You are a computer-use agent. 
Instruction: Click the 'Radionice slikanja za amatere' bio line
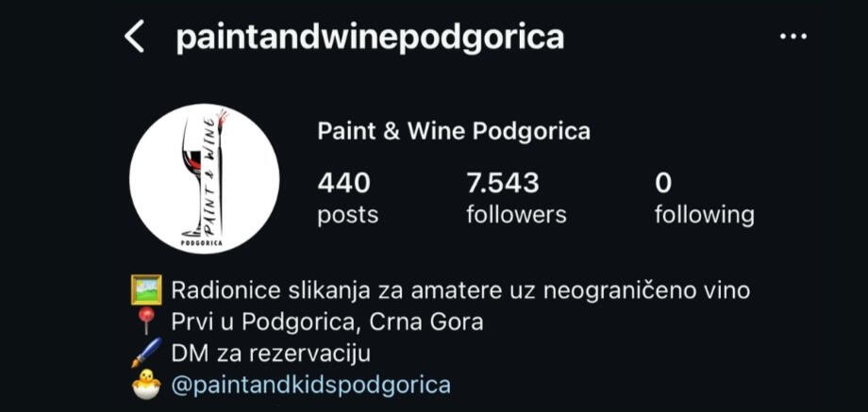click(460, 290)
